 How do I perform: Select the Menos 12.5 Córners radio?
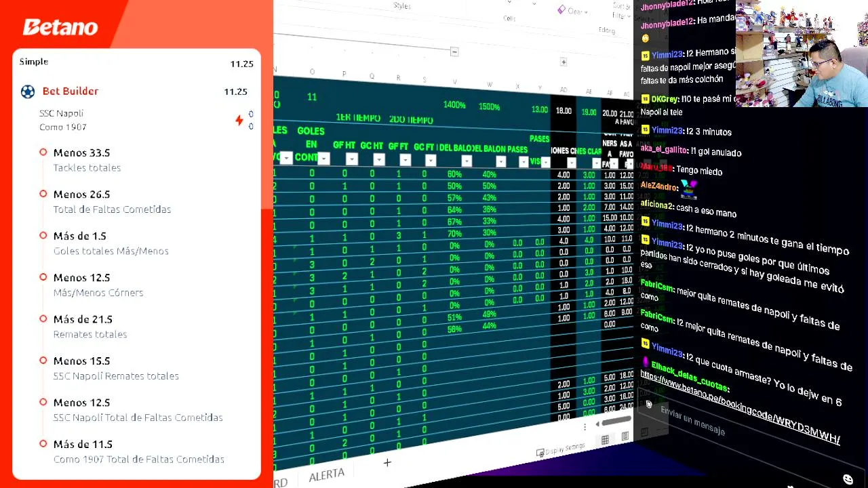pos(43,277)
